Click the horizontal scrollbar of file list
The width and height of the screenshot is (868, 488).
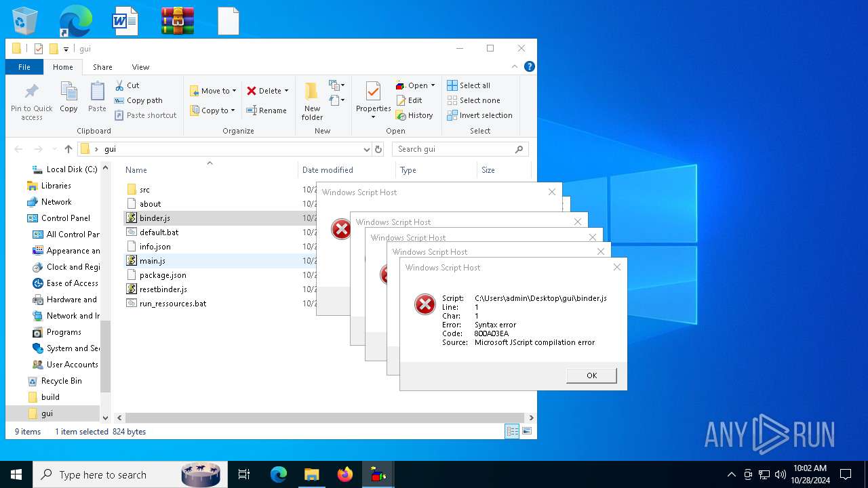pyautogui.click(x=324, y=418)
